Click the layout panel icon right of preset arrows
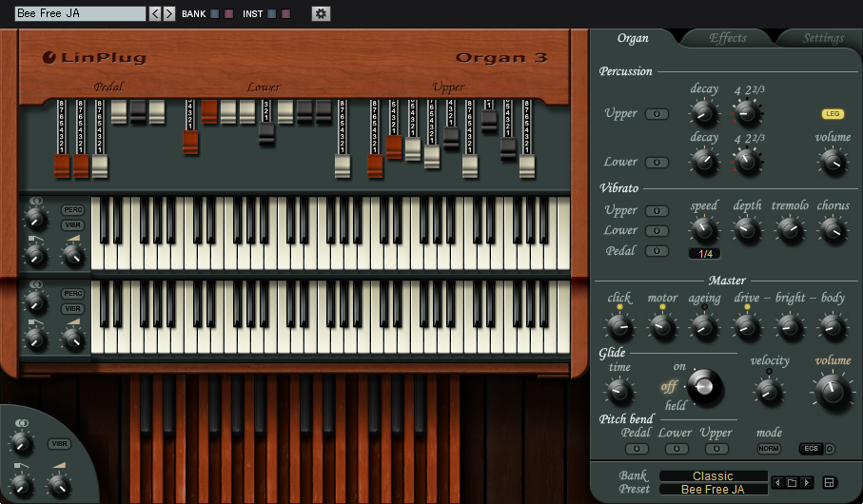 tap(829, 483)
